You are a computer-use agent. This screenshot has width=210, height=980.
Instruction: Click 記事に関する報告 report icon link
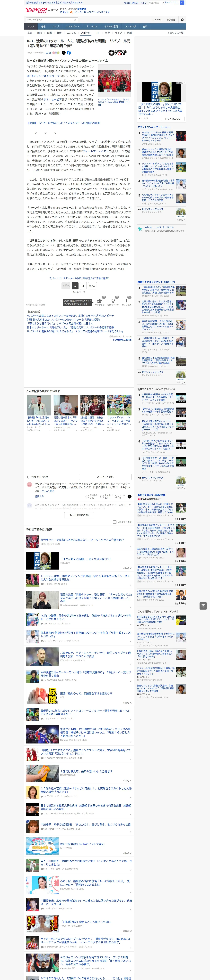(x=36, y=305)
